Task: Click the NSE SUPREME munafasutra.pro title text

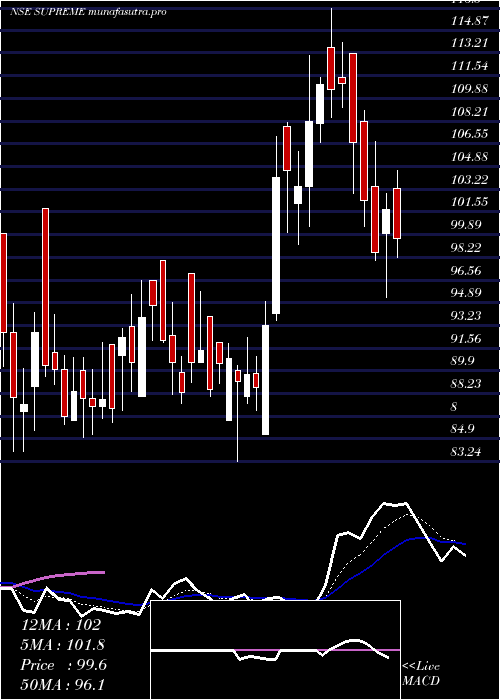Action: 88,12
